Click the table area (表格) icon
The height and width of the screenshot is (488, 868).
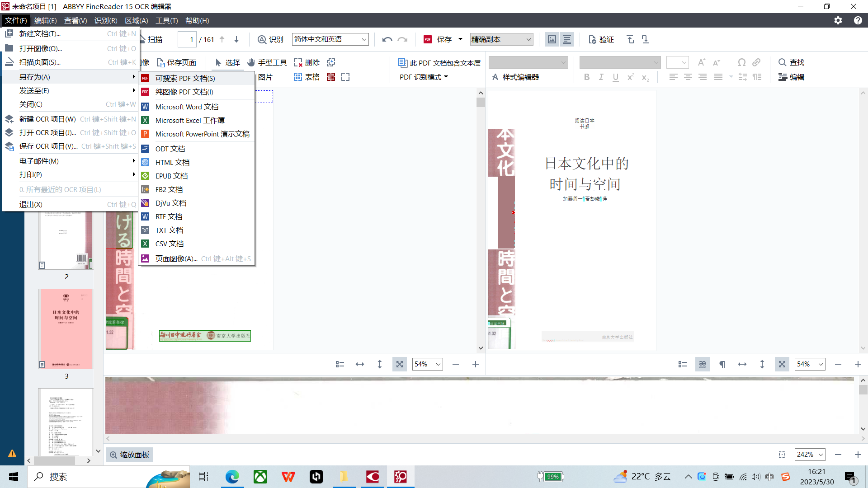[x=298, y=77]
